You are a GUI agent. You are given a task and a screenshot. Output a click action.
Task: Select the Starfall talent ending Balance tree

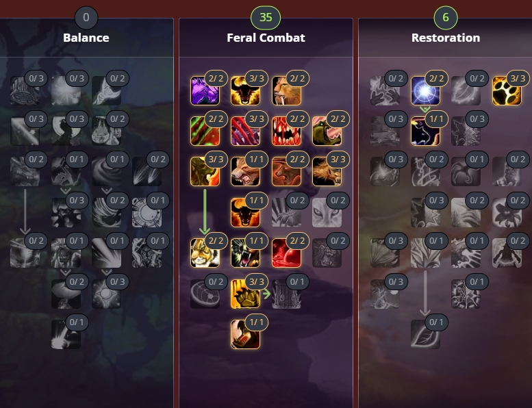tap(66, 334)
